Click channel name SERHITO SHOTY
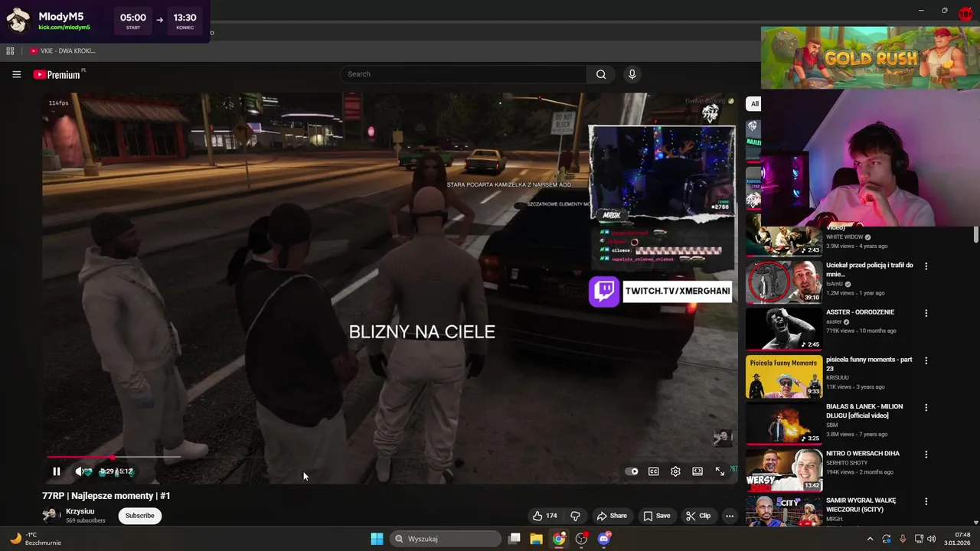The image size is (980, 551). click(x=847, y=463)
